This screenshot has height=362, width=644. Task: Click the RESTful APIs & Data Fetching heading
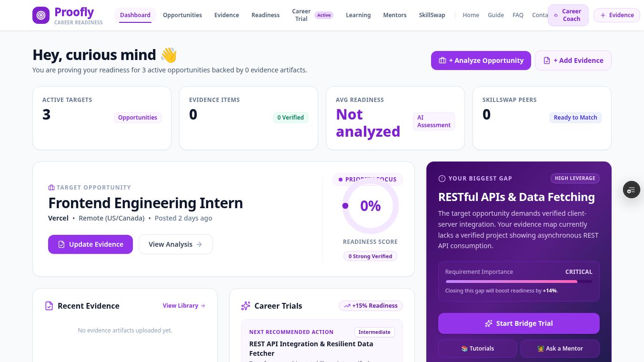click(516, 197)
